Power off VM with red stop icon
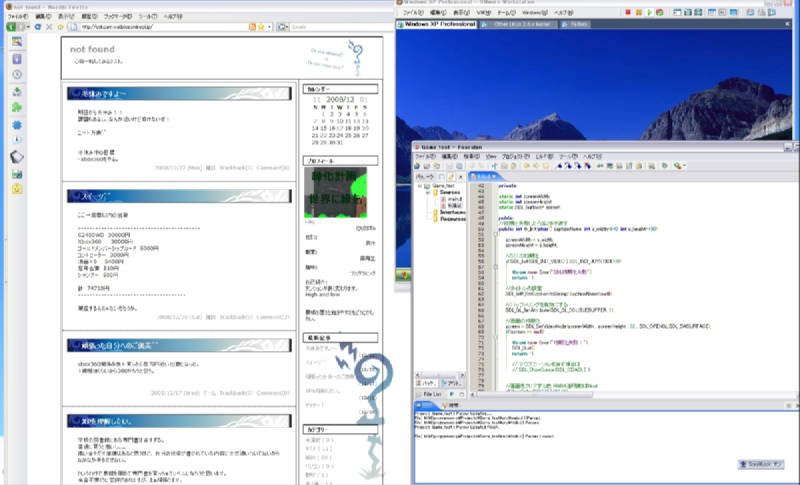This screenshot has width=800, height=485. coord(628,13)
